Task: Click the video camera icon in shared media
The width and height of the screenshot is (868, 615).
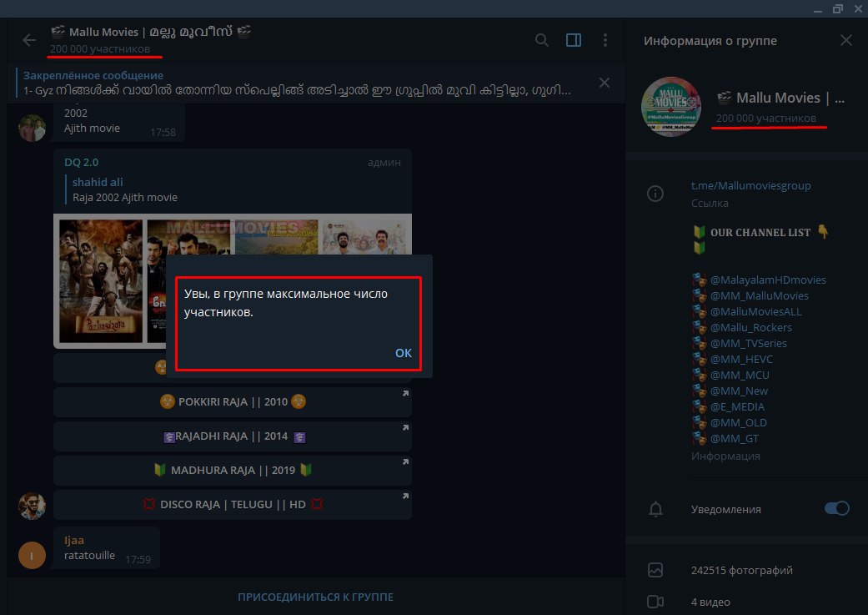Action: point(655,602)
